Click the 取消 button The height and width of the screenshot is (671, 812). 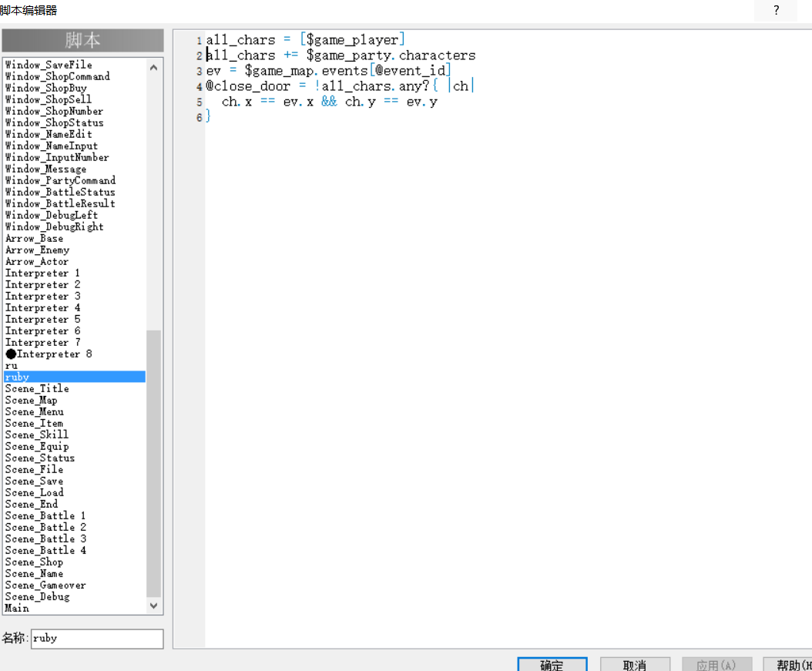[635, 665]
